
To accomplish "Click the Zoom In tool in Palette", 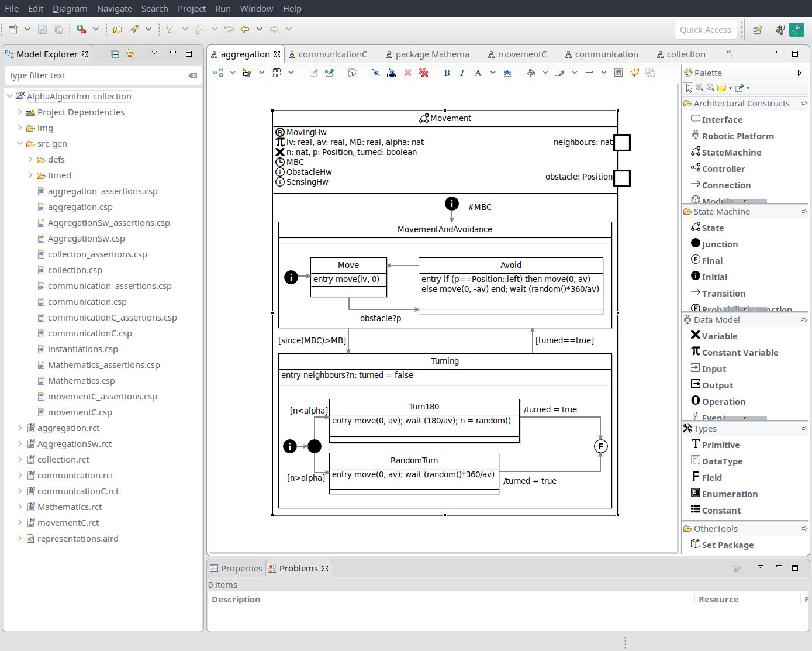I will click(699, 88).
